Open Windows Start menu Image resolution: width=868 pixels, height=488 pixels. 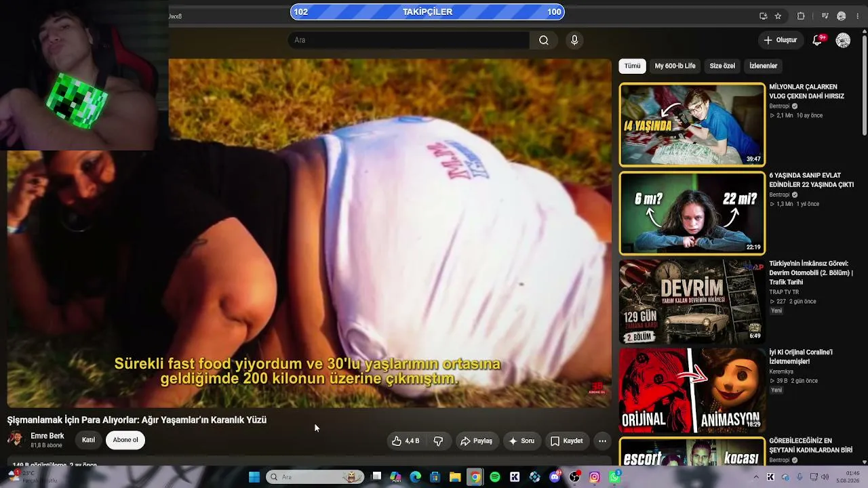tap(254, 477)
